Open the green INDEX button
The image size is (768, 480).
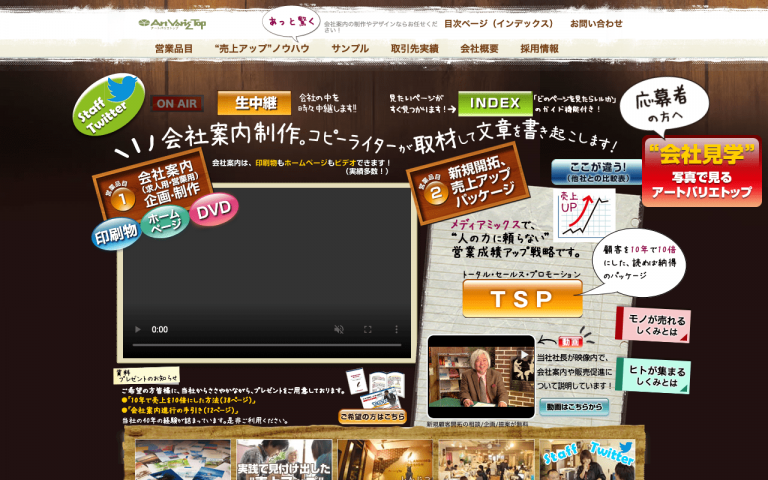(495, 103)
